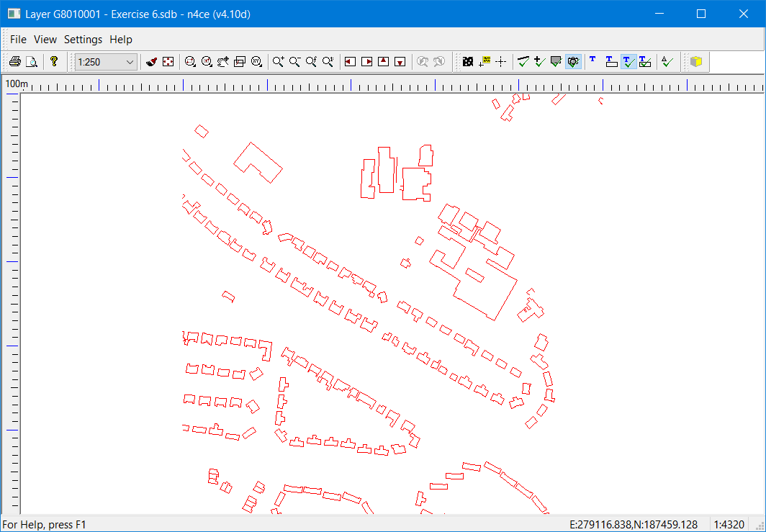The height and width of the screenshot is (532, 766).
Task: Click the zoom 1:1 magnifier icon
Action: click(x=328, y=62)
